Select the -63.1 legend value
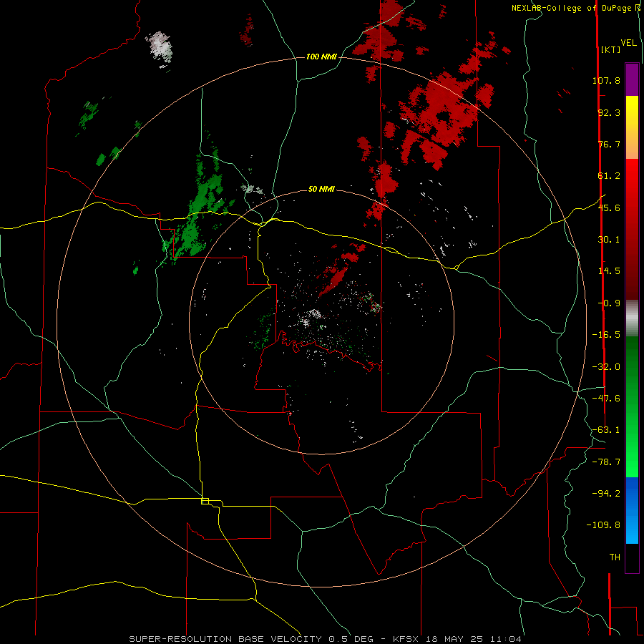Screen dimensions: 644x644 (606, 430)
